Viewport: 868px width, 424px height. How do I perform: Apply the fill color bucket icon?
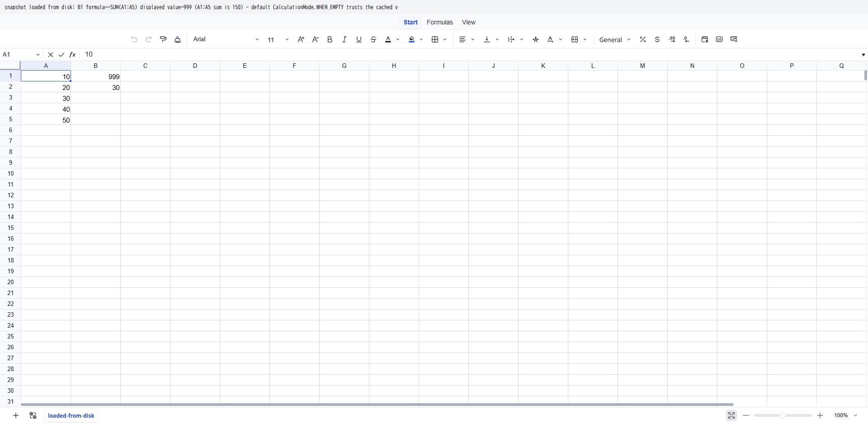(x=411, y=39)
